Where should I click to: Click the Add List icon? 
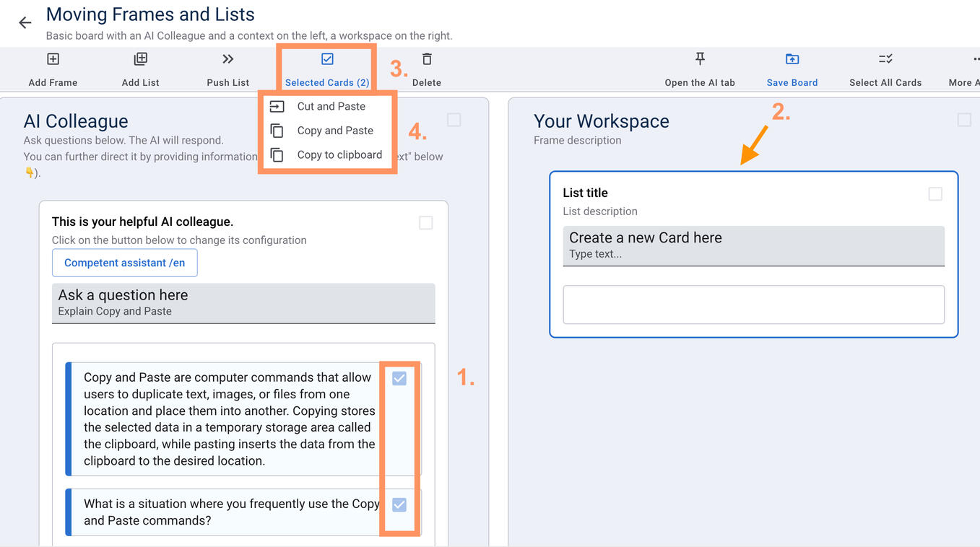tap(140, 59)
